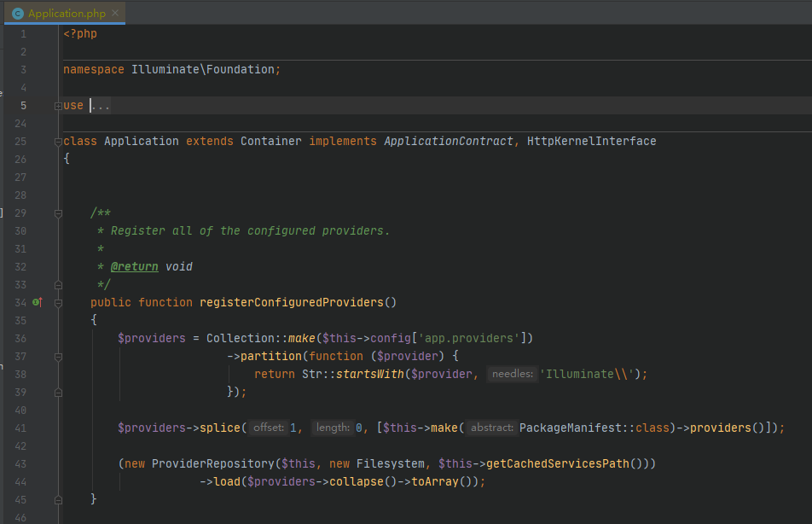Click the PHP class icon on the Application.php tab
812x524 pixels.
18,14
